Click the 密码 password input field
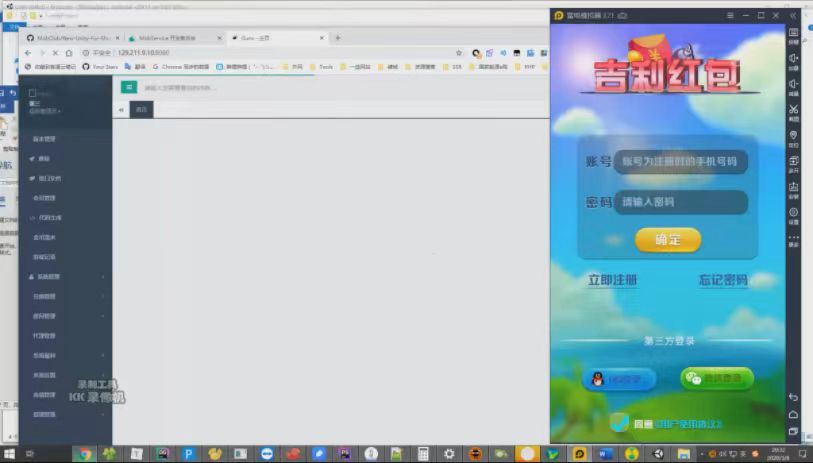Viewport: 813px width, 463px height. [x=681, y=202]
